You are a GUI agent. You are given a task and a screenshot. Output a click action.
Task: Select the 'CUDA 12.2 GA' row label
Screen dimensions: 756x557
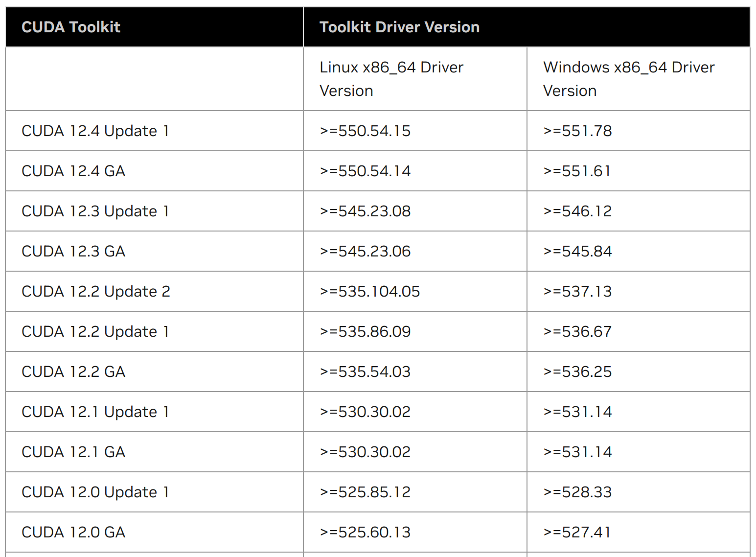pyautogui.click(x=73, y=371)
